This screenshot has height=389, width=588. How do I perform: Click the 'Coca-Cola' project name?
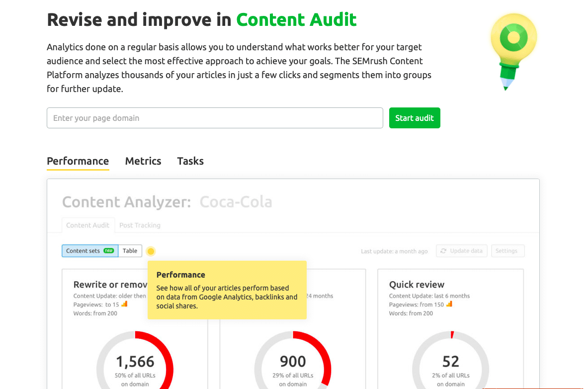(x=236, y=202)
